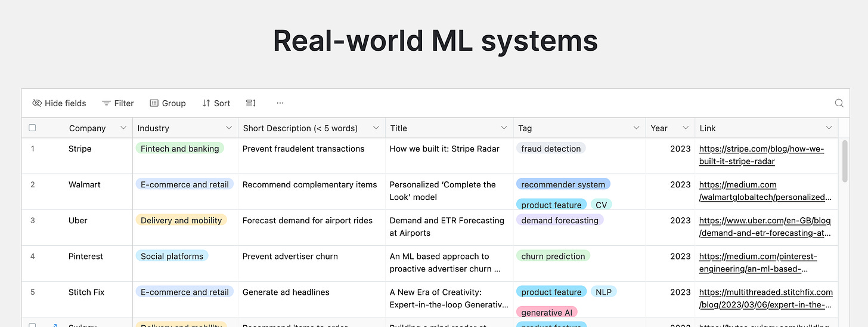The width and height of the screenshot is (868, 327).
Task: Click the Social platforms industry tag
Action: click(x=172, y=256)
